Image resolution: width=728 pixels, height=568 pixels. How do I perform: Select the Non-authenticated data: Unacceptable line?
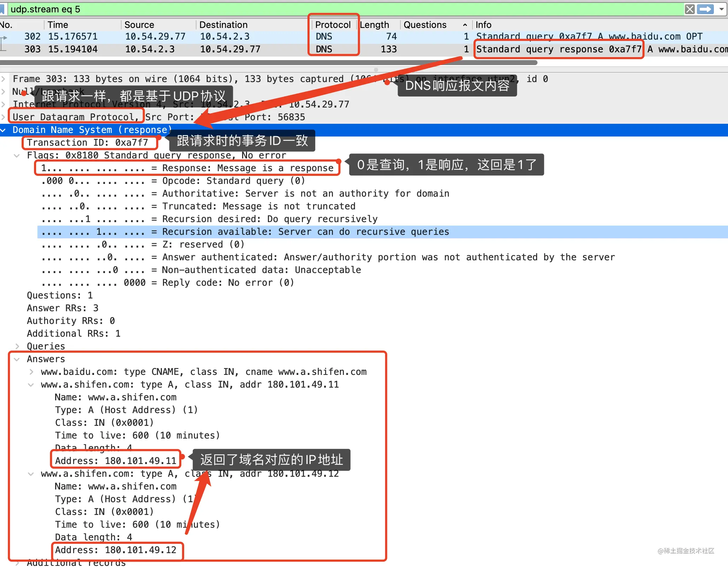201,270
